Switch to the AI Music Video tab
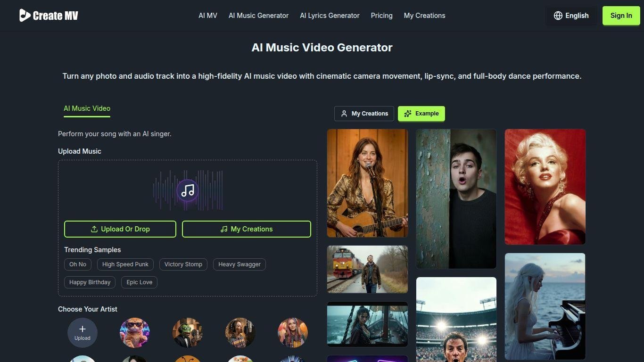This screenshot has height=362, width=644. 87,108
